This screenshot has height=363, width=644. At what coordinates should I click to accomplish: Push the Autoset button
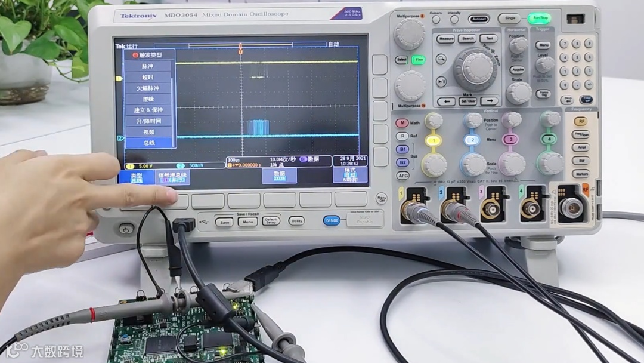click(478, 19)
